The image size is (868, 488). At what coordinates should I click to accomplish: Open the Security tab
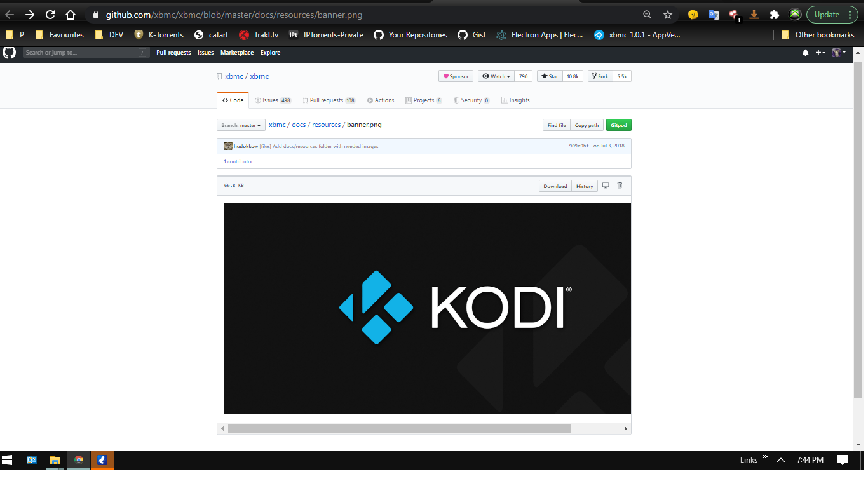(x=471, y=100)
